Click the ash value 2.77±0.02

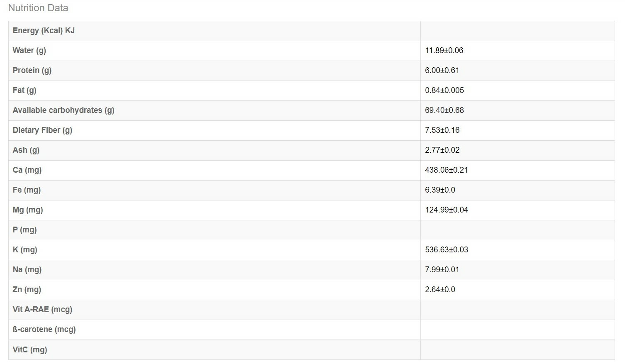[442, 150]
